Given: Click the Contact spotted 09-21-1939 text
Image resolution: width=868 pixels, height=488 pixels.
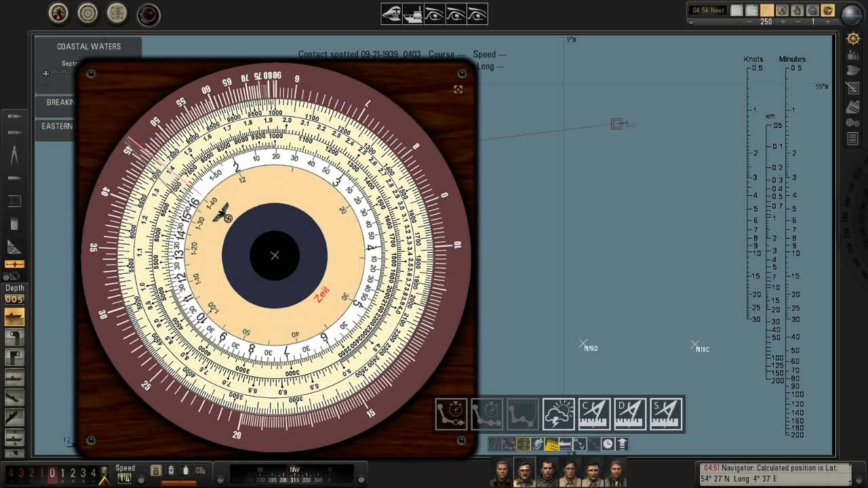Looking at the screenshot, I should click(359, 54).
